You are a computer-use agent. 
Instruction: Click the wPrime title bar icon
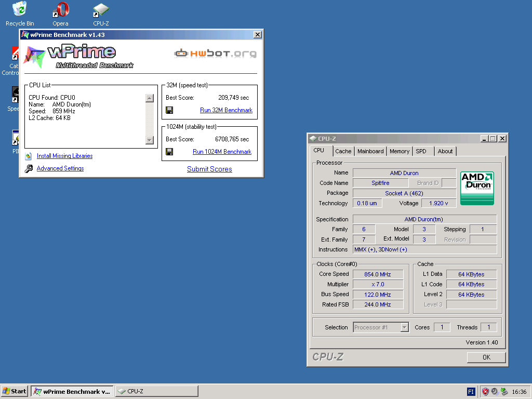coord(25,35)
